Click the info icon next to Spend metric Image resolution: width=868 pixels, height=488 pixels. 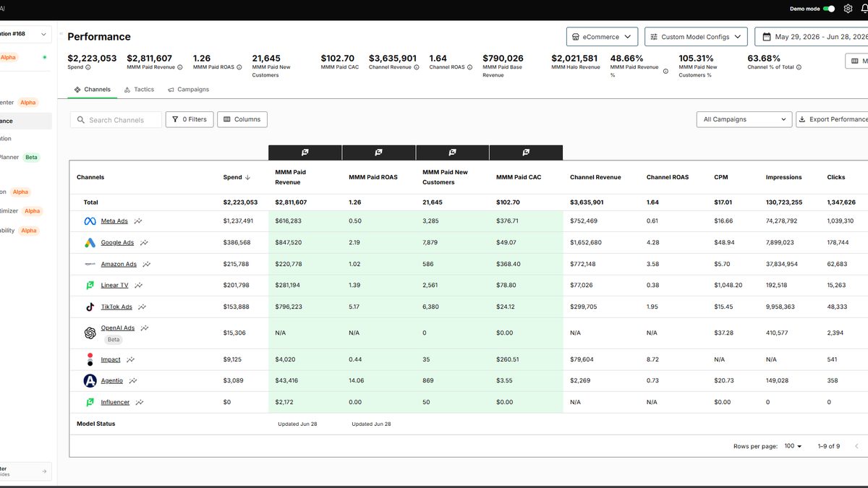pos(88,67)
